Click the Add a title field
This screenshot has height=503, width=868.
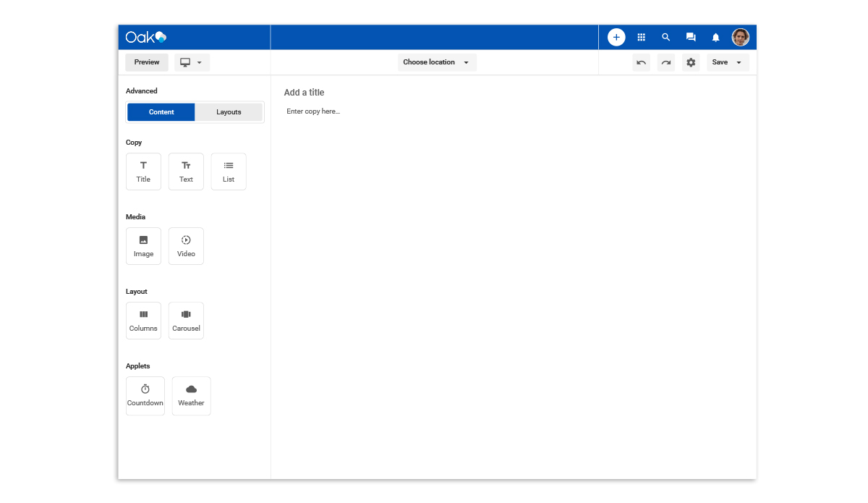tap(305, 93)
